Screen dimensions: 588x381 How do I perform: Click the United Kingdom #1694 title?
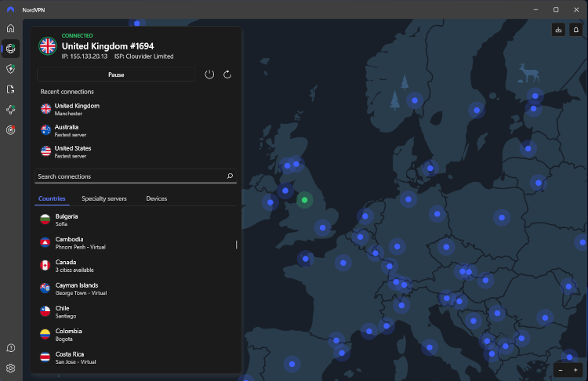(x=107, y=46)
